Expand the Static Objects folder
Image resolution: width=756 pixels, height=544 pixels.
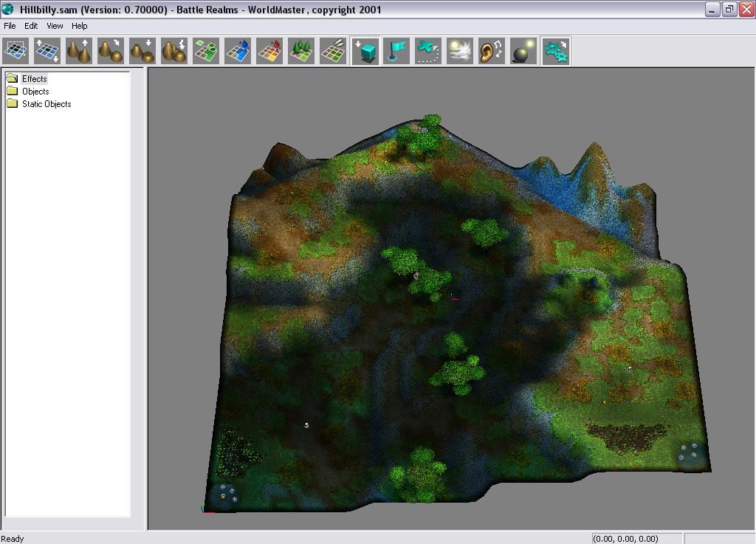(46, 104)
